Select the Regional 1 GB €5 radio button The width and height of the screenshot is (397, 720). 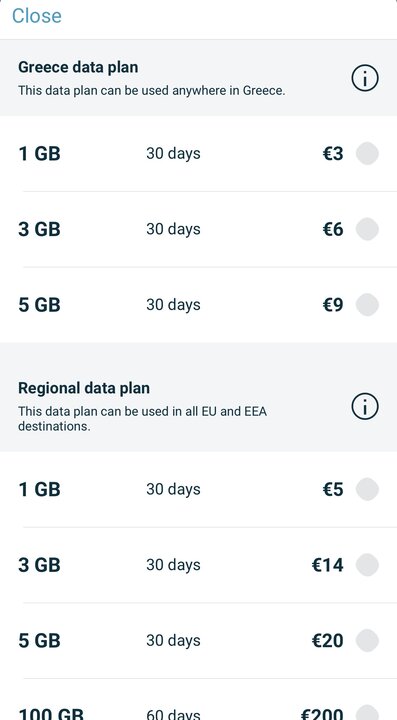click(367, 489)
